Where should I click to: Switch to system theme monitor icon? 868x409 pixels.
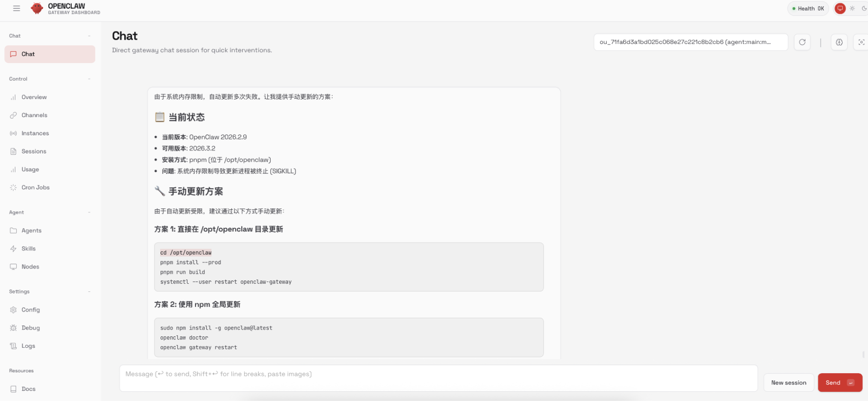(840, 8)
